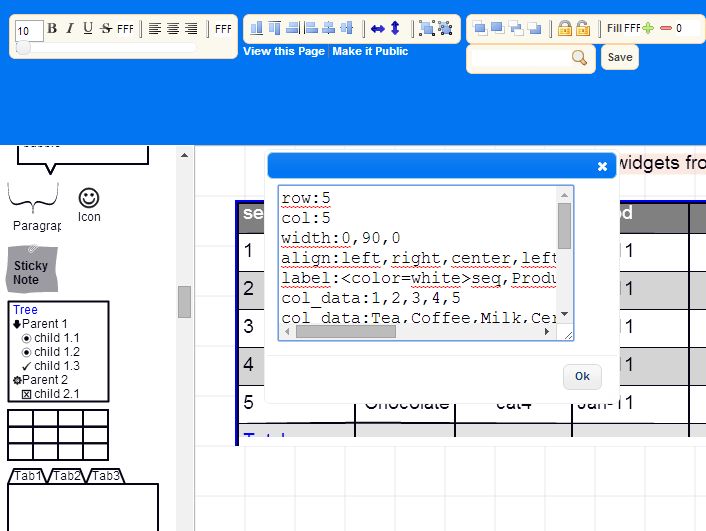Click the font size input field
Image resolution: width=706 pixels, height=531 pixels.
pos(29,31)
